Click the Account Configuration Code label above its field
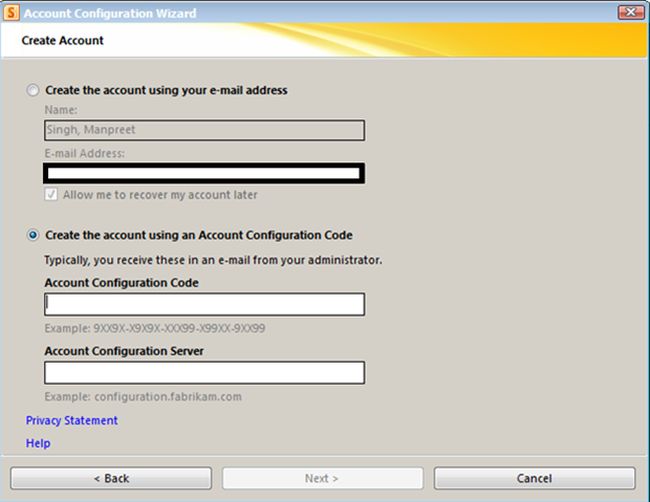The width and height of the screenshot is (650, 502). coord(121,283)
